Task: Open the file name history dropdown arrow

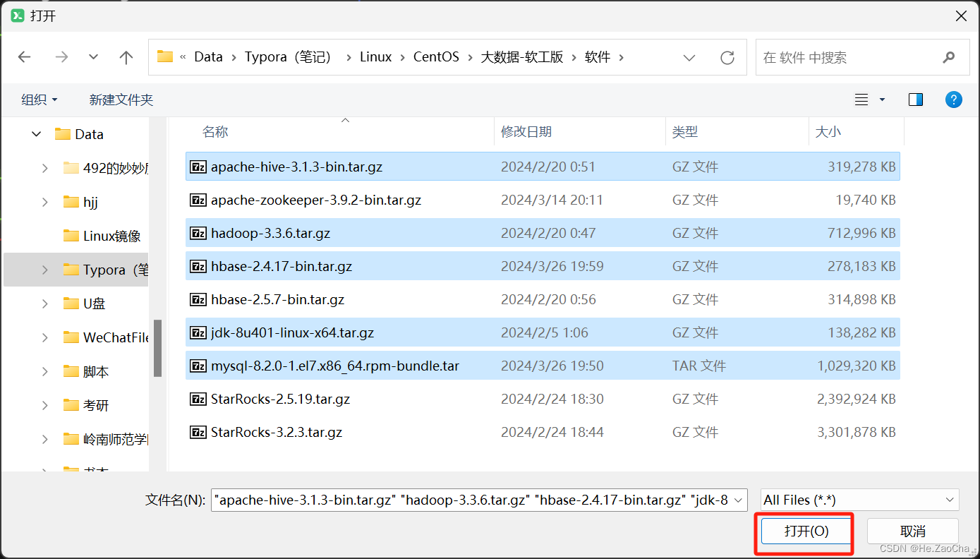Action: pos(739,500)
